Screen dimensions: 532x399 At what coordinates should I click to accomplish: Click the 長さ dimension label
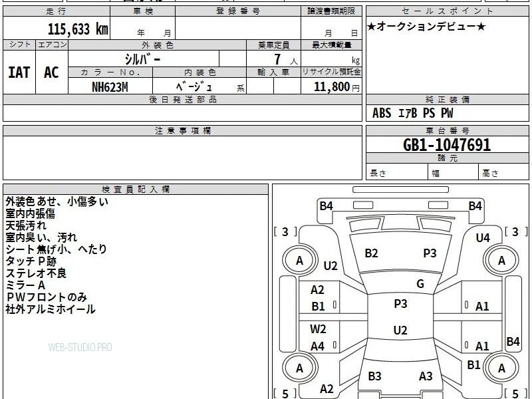click(x=378, y=173)
